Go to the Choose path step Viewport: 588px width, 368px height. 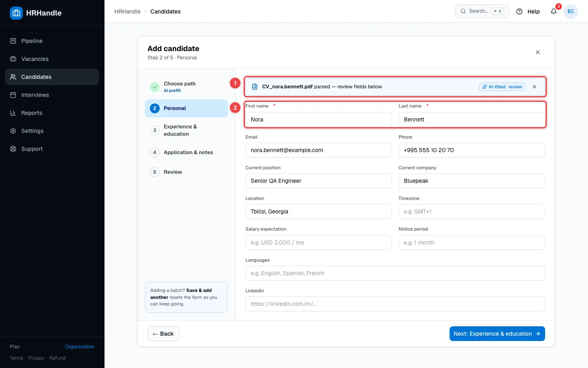186,87
